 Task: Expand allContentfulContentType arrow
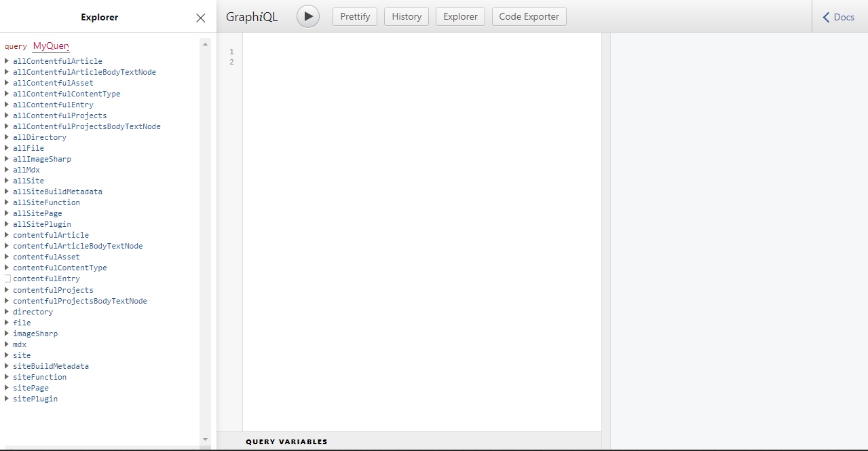click(7, 94)
